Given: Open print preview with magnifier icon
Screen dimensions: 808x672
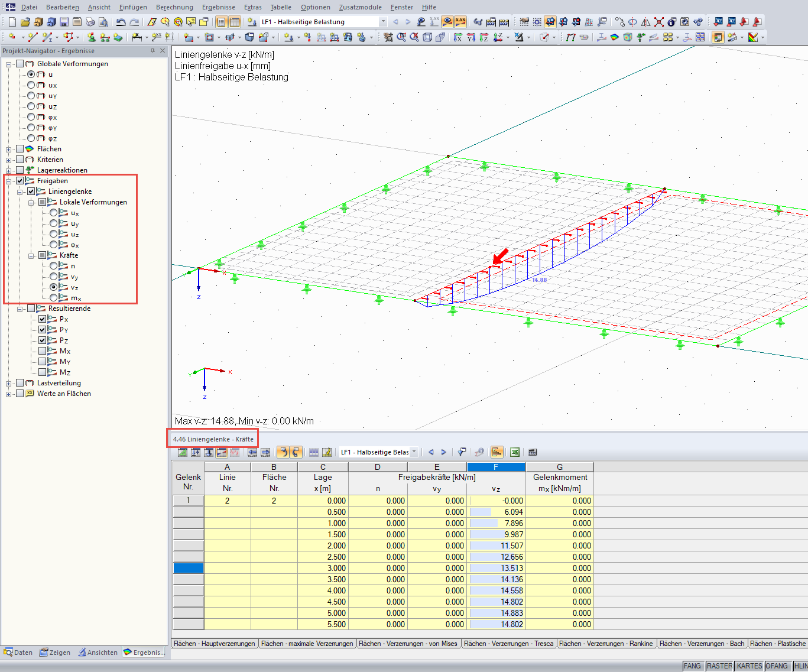Looking at the screenshot, I should tap(103, 22).
